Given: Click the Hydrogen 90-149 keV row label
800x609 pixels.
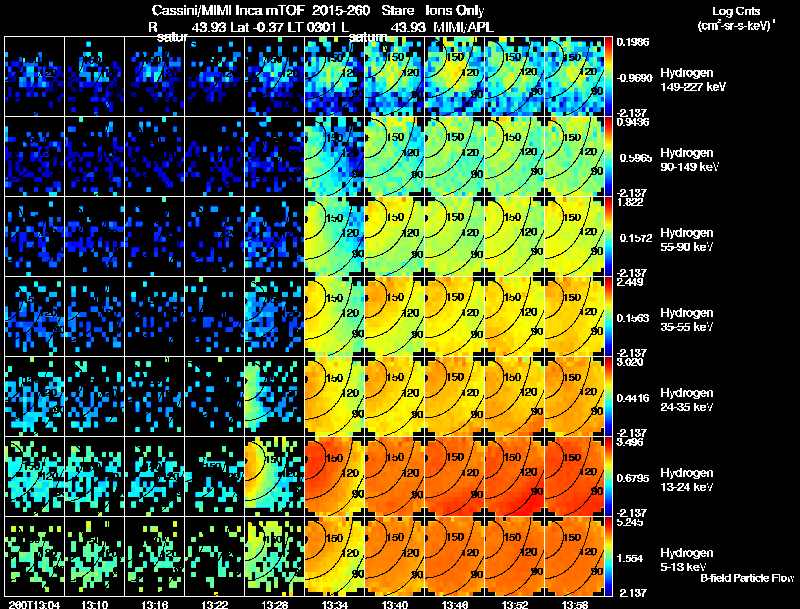Looking at the screenshot, I should pyautogui.click(x=689, y=160).
